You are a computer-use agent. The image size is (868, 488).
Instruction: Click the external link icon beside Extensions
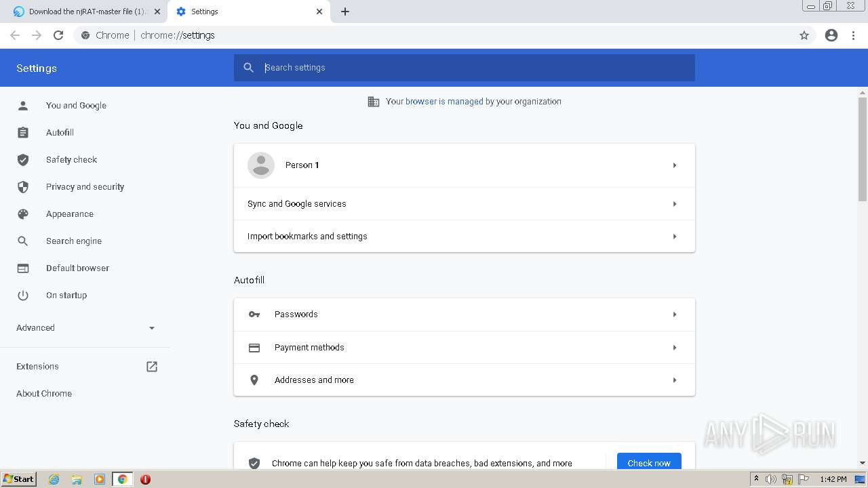click(152, 366)
